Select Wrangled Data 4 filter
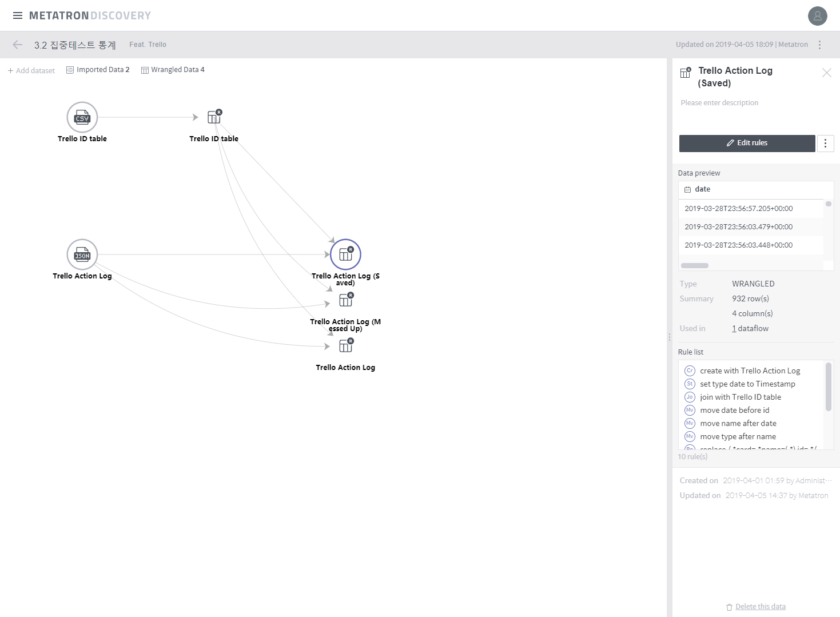This screenshot has width=840, height=617. [173, 70]
